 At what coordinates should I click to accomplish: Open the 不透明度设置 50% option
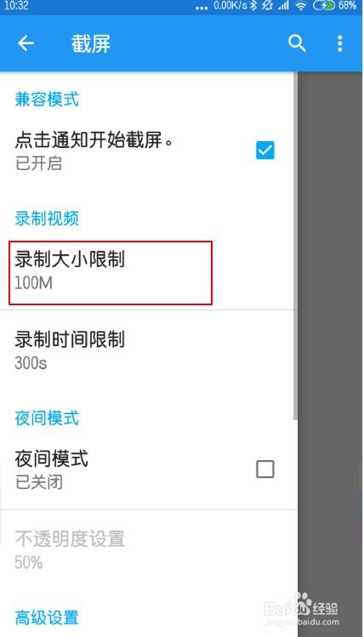coord(149,549)
